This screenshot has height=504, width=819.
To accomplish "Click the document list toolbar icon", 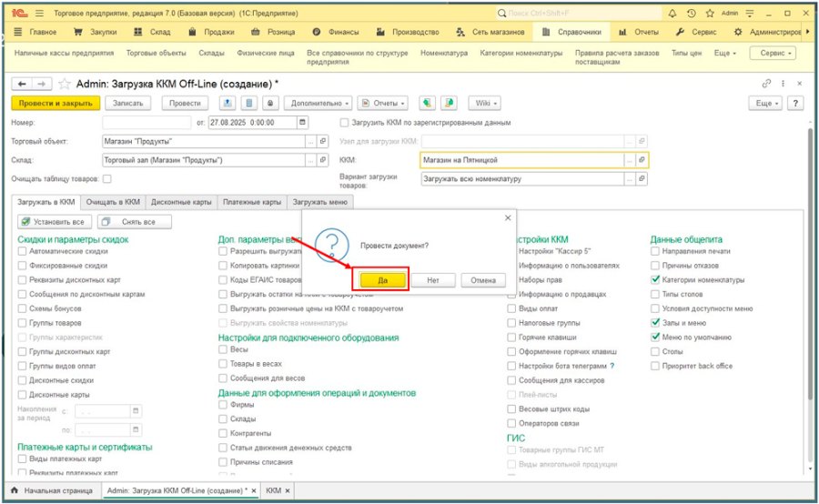I will (x=248, y=104).
